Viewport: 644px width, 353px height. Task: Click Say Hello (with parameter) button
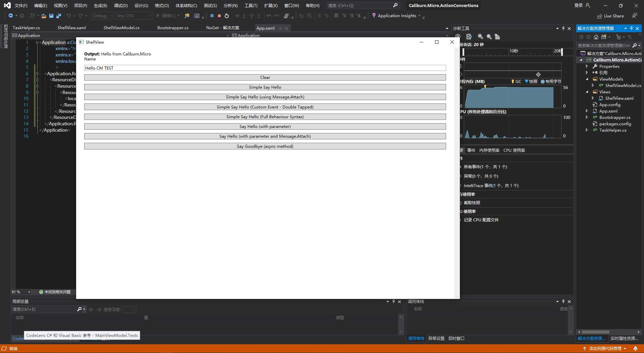coord(265,127)
